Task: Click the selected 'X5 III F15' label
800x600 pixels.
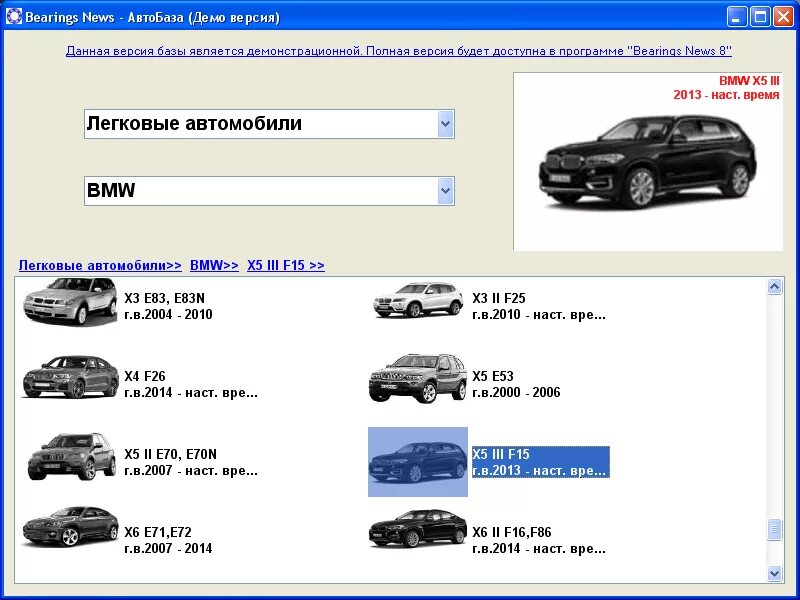Action: 541,462
